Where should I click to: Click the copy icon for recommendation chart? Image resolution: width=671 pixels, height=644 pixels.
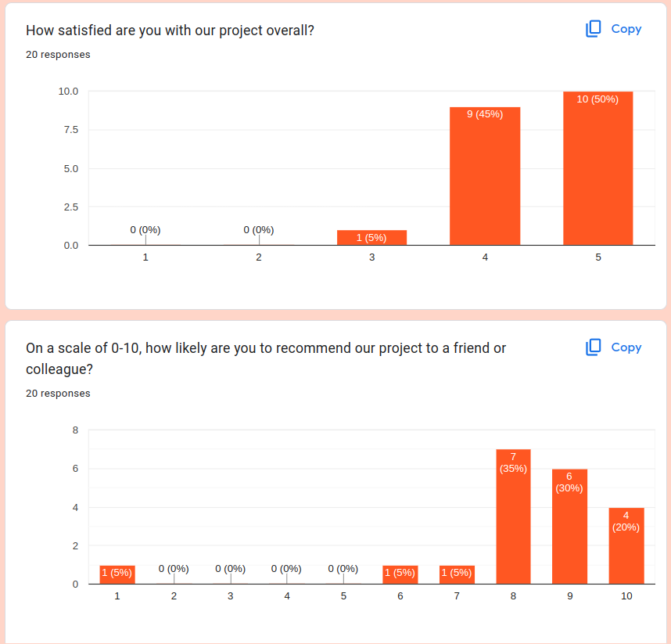(x=594, y=347)
